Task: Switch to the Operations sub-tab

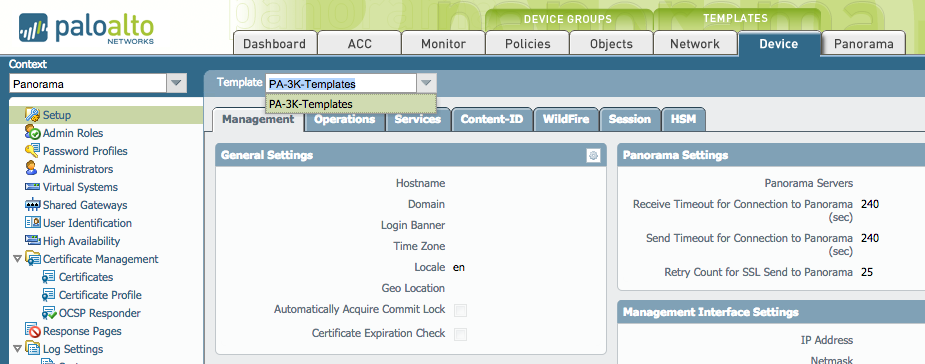Action: [345, 119]
